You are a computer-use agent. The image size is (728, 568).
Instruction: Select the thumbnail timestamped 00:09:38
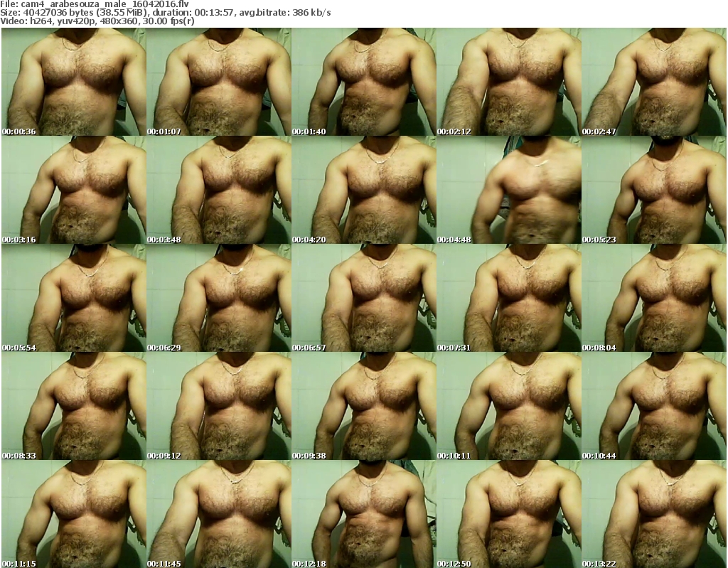364,406
